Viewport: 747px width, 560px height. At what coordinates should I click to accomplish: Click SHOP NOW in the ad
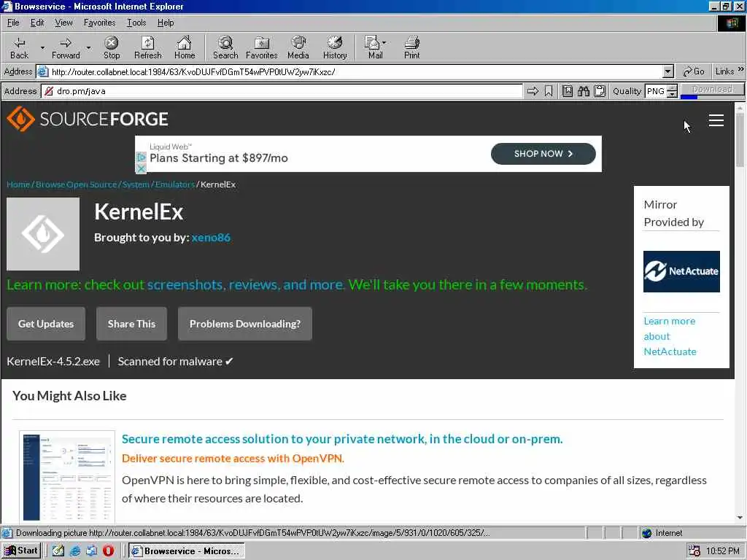tap(543, 154)
